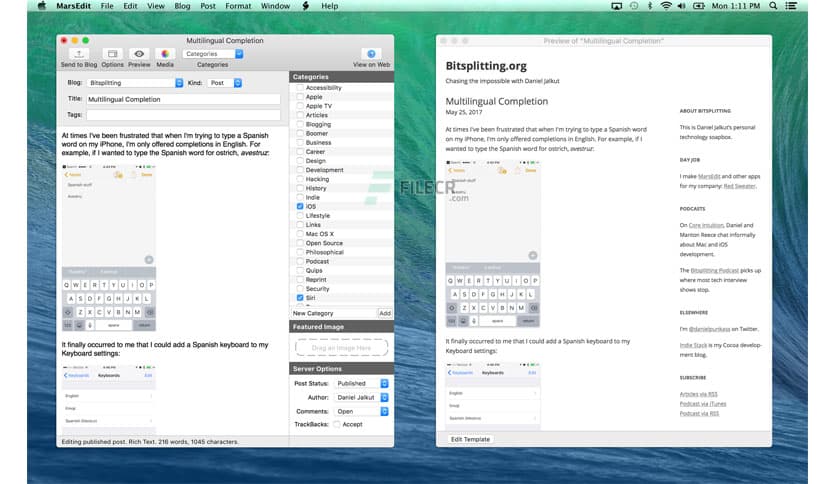836x484 pixels.
Task: Click the battery status icon
Action: coord(699,6)
